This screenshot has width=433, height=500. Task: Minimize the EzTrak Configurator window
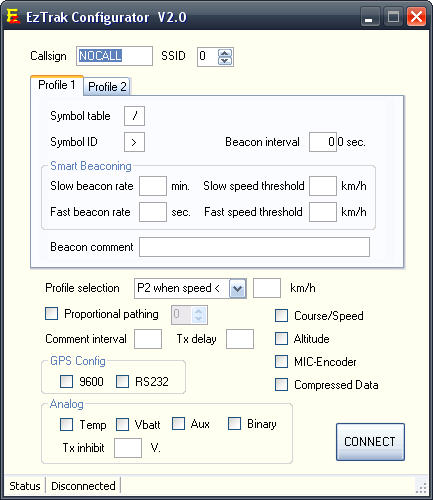tap(370, 17)
